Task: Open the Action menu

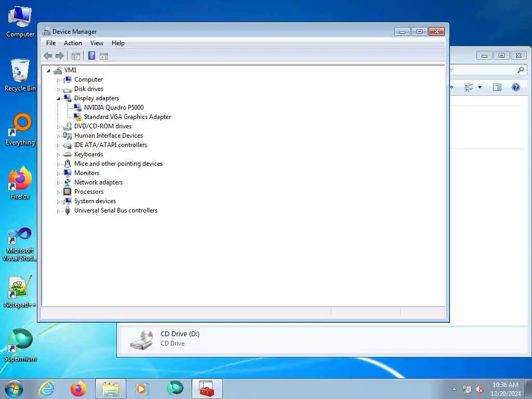Action: click(x=73, y=43)
